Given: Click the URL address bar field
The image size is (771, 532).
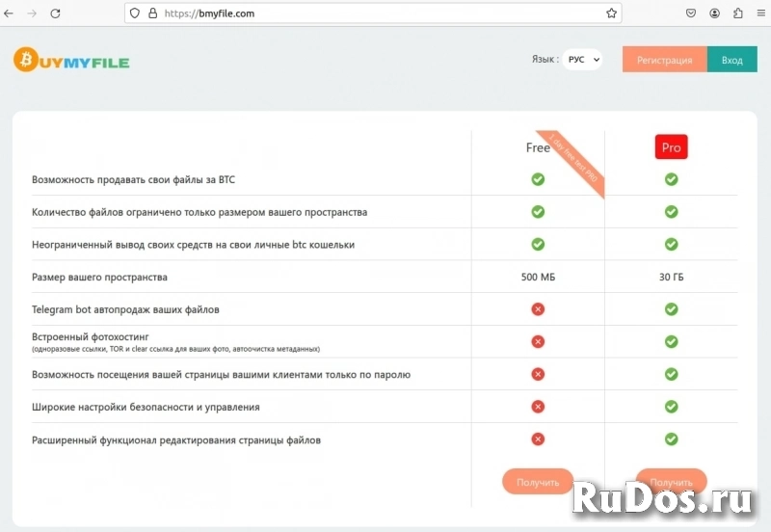Looking at the screenshot, I should tap(376, 13).
